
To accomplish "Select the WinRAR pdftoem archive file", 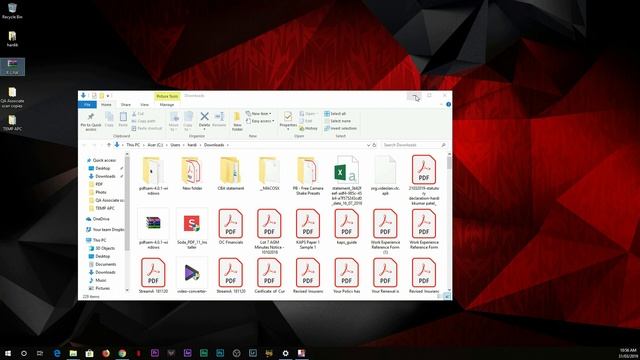I will point(153,227).
